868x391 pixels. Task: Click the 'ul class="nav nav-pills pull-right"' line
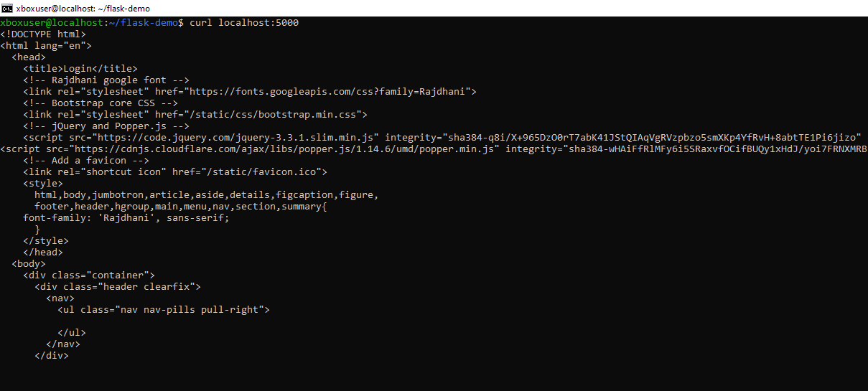[163, 310]
